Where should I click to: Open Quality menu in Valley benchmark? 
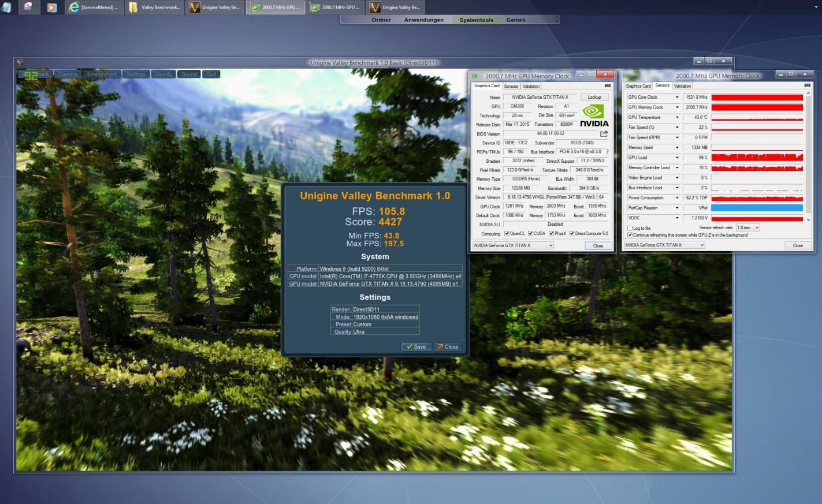coord(163,74)
